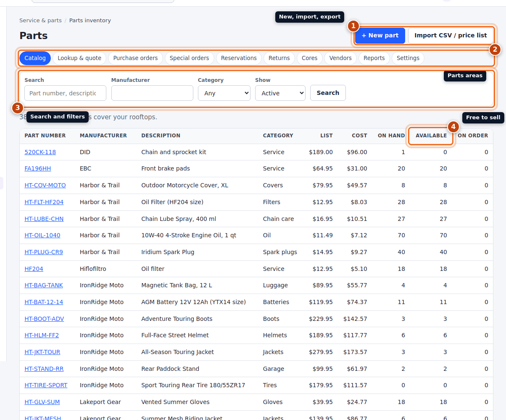Click the Hiflofiltro manufacturer cell

point(93,269)
